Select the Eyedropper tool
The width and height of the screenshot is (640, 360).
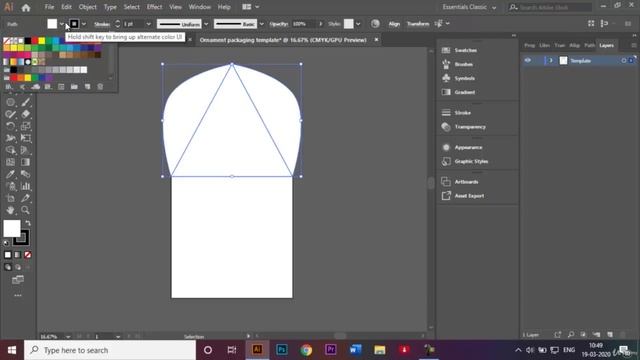[11, 174]
